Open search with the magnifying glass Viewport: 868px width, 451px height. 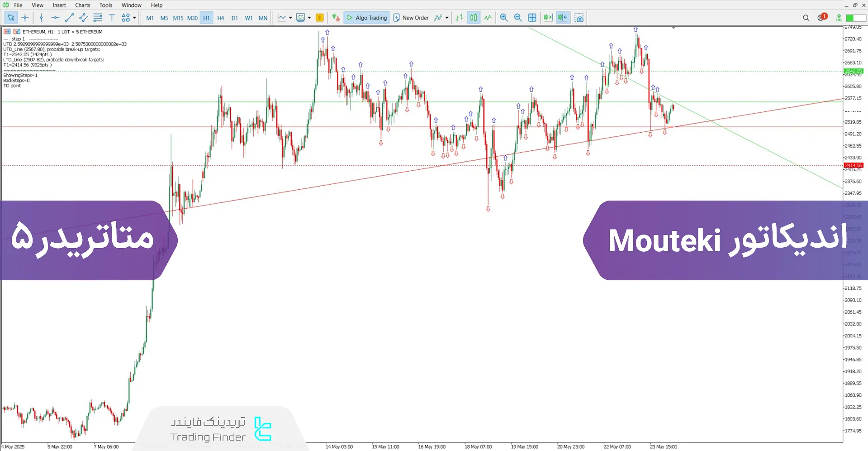(x=806, y=18)
